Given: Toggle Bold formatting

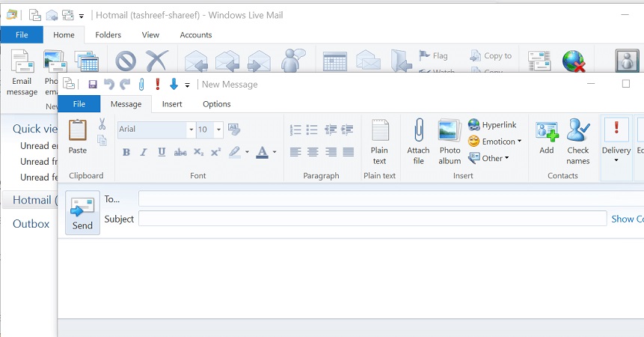Looking at the screenshot, I should [x=126, y=152].
